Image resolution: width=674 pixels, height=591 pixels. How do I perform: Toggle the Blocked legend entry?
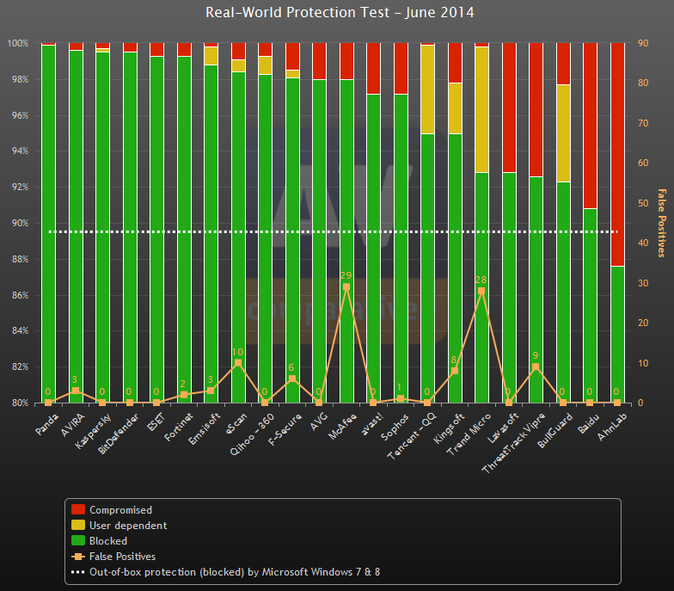pos(100,541)
